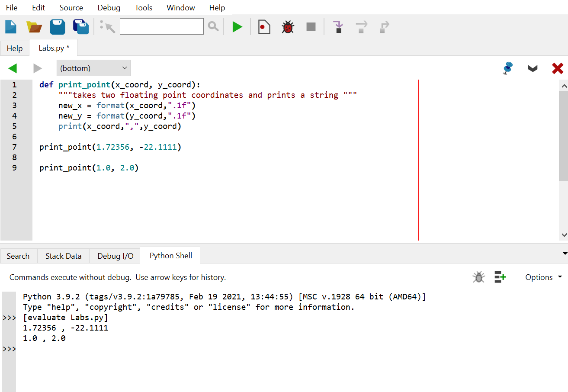This screenshot has width=568, height=392.
Task: Save the current file
Action: [57, 26]
